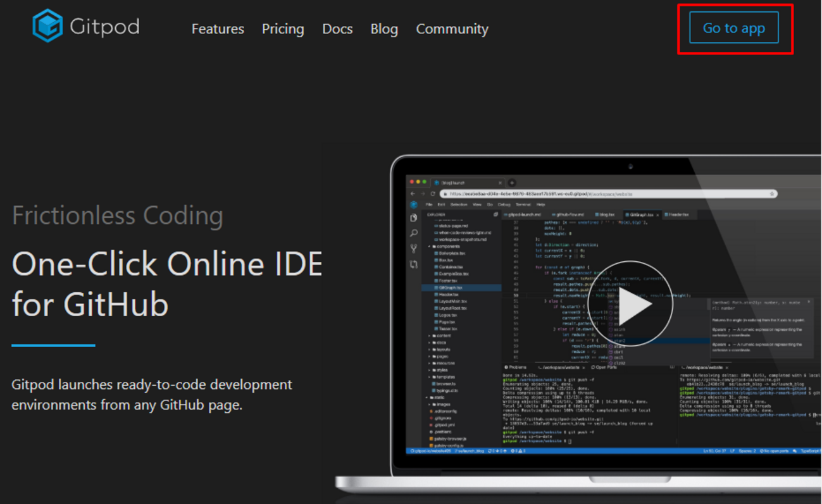Viewport: 822px width, 504px height.
Task: Open the Source Control branch icon
Action: (414, 249)
